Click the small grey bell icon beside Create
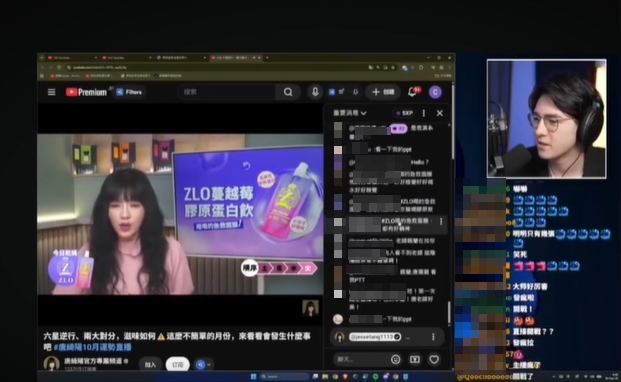 pyautogui.click(x=355, y=92)
